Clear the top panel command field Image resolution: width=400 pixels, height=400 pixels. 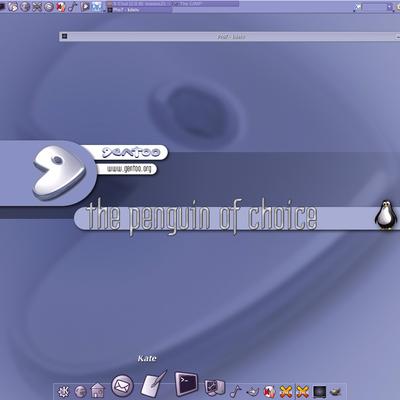358,7
